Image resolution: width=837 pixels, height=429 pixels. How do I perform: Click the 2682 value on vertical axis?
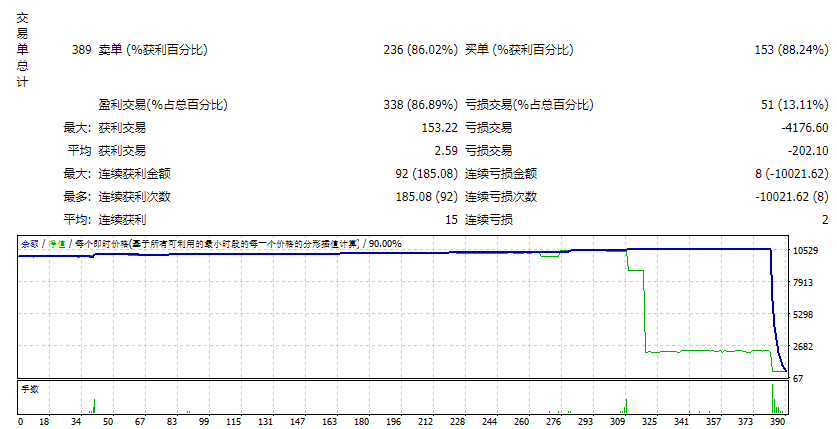coord(803,347)
